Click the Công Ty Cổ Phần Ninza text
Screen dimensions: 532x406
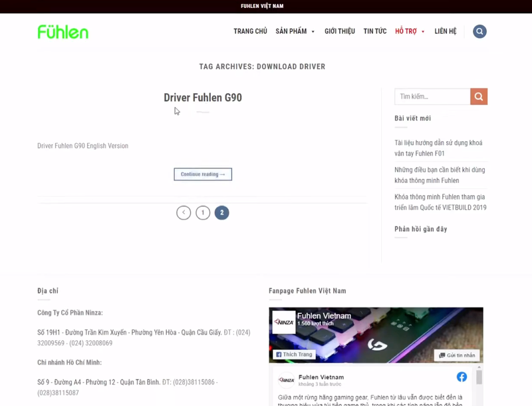70,313
